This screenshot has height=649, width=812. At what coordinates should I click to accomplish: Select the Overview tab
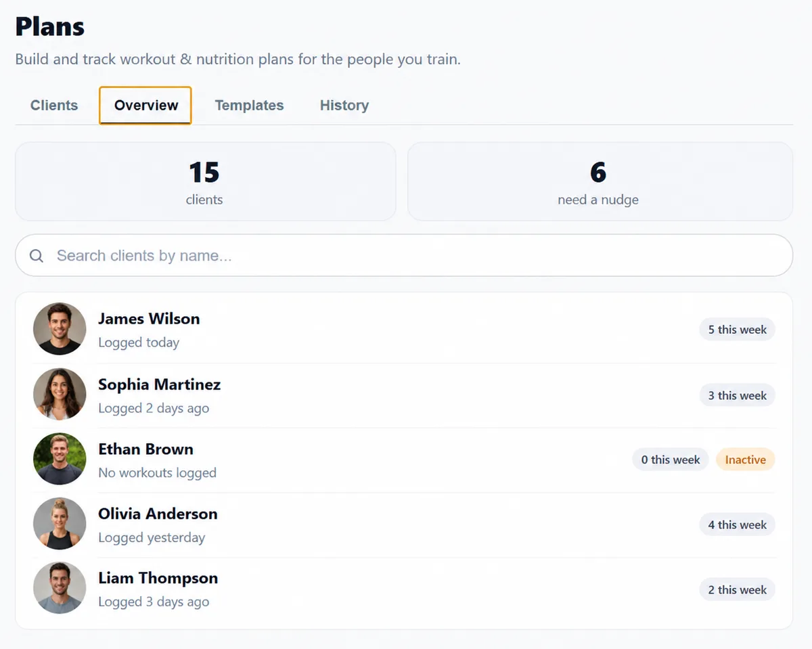coord(146,106)
